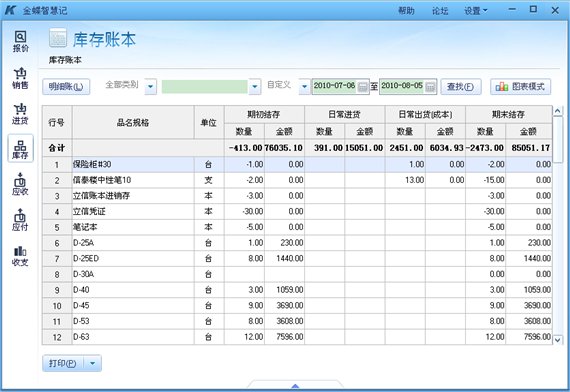Open the 进货 (purchase) sidebar module
570x392 pixels.
tap(20, 114)
